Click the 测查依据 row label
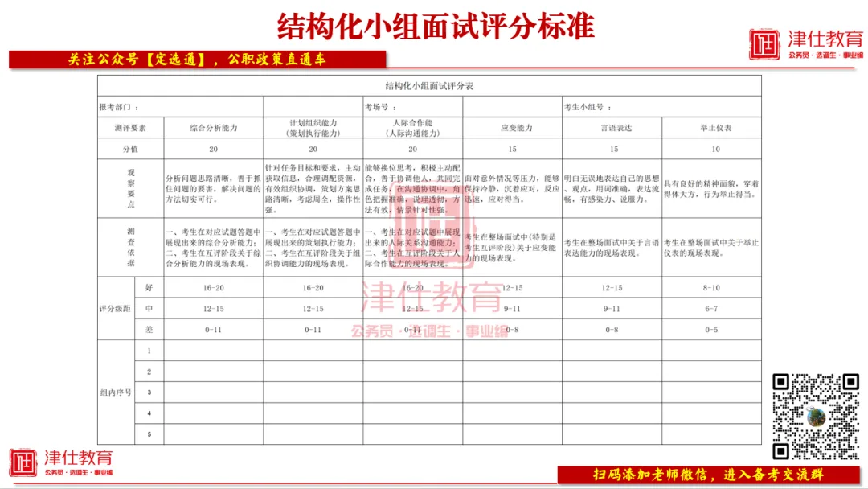The image size is (868, 489). tap(131, 247)
